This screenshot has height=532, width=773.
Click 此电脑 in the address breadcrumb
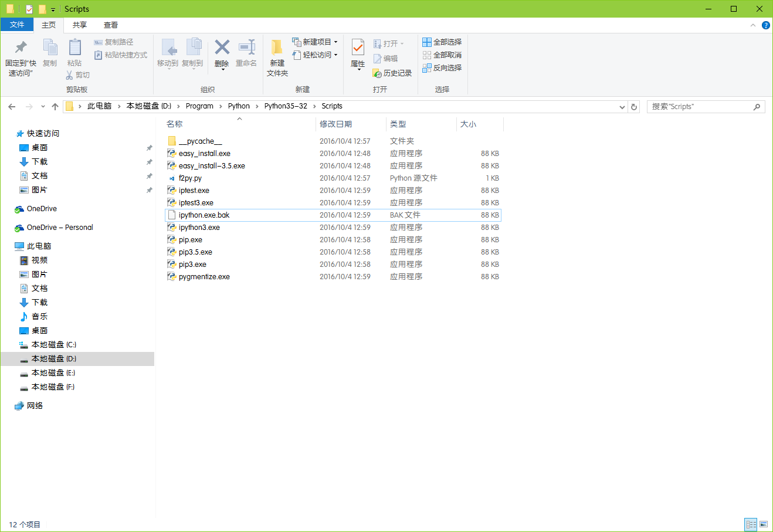[99, 106]
